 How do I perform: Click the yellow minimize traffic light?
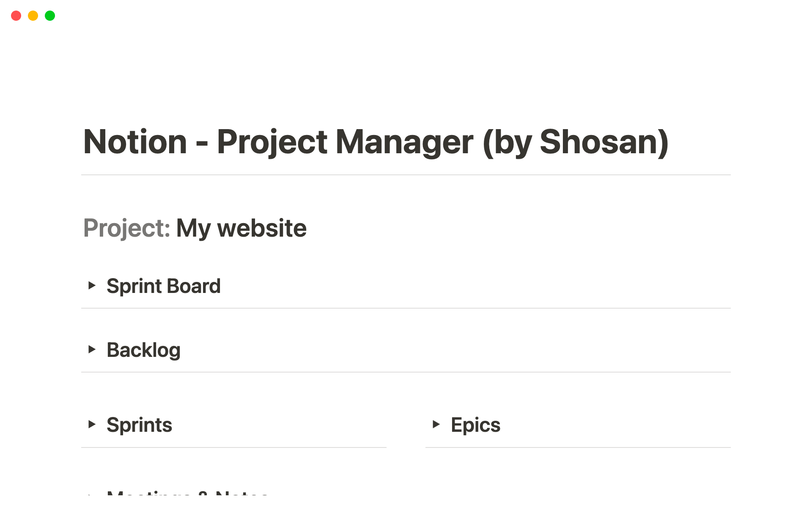(33, 16)
